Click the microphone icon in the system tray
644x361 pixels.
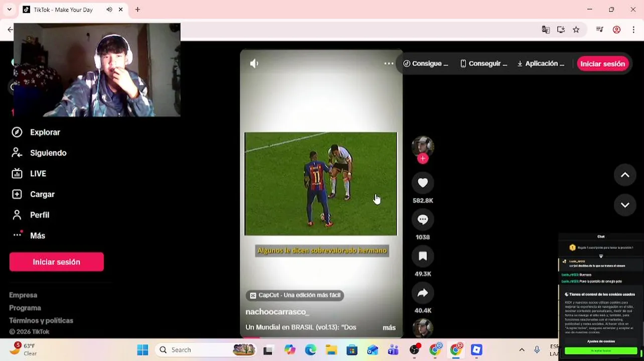[x=537, y=350]
